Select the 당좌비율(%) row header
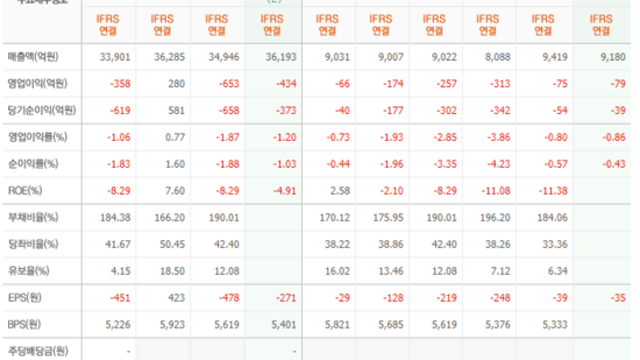Viewport: 640px width, 360px height. [33, 244]
